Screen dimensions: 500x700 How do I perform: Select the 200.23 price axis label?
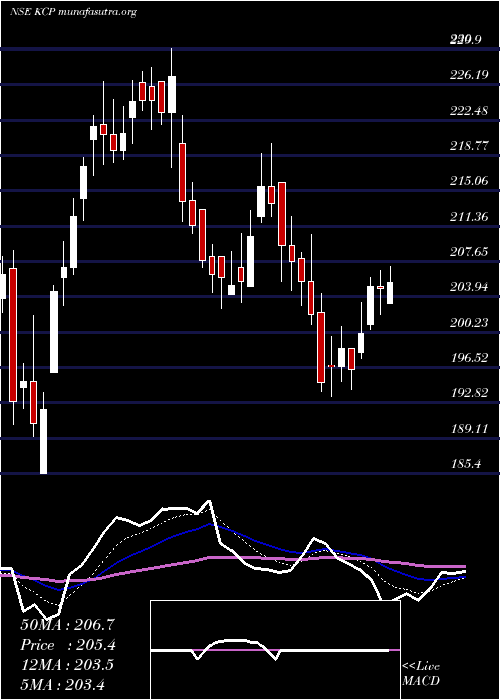tap(469, 322)
